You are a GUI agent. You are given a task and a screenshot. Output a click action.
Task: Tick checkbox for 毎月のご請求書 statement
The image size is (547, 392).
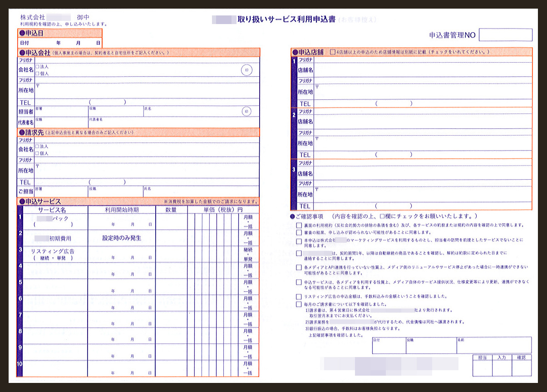[299, 304]
